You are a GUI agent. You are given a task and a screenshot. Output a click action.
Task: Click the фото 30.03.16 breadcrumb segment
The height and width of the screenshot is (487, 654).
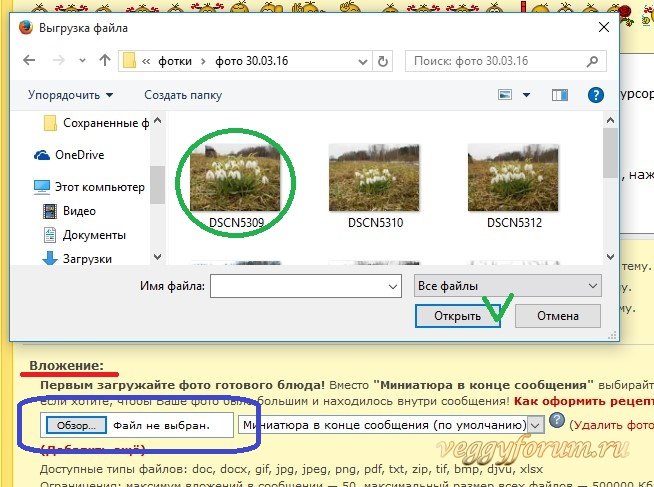coord(252,61)
